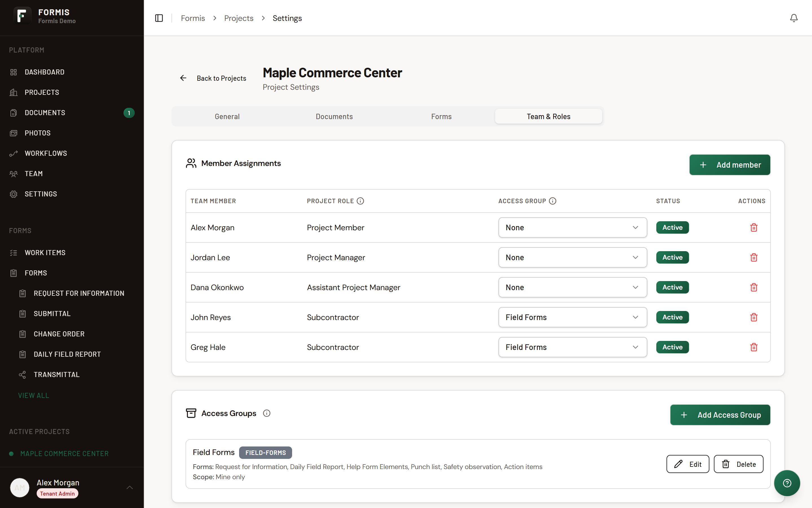Click the Dashboard grid icon
Screen dimensions: 812x508
pos(14,72)
